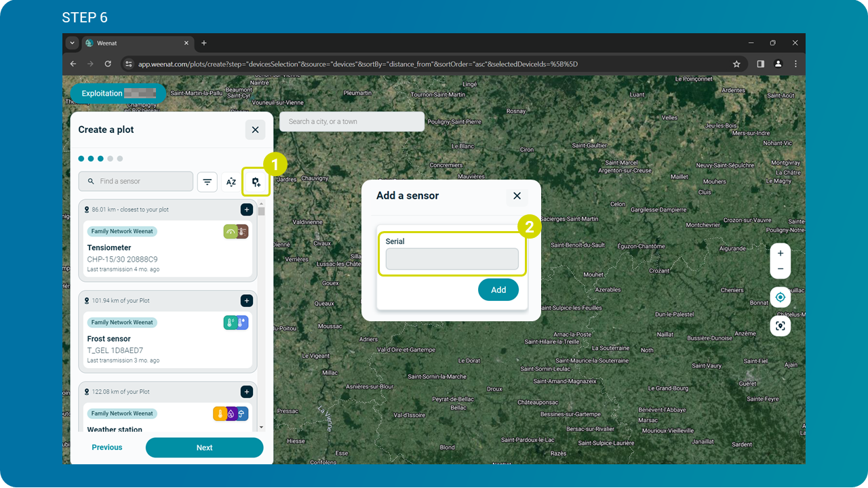Click the add sensor icon button
The width and height of the screenshot is (868, 488).
pyautogui.click(x=256, y=182)
